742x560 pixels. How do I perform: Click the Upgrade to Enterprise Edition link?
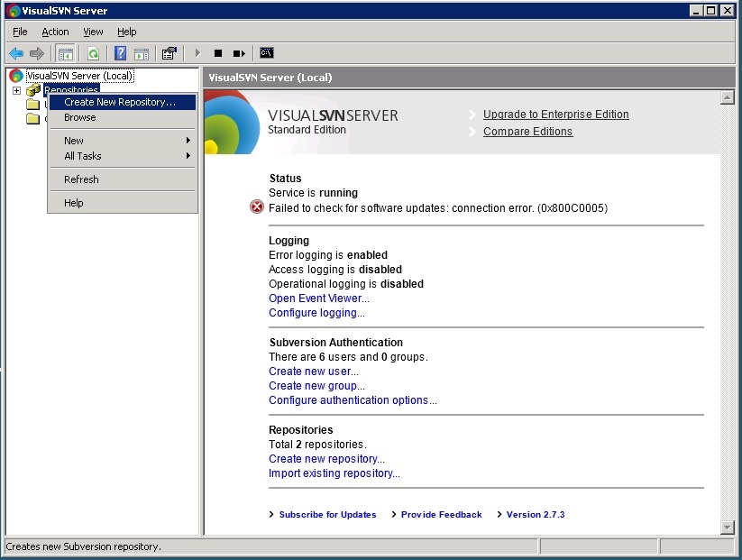tap(555, 115)
